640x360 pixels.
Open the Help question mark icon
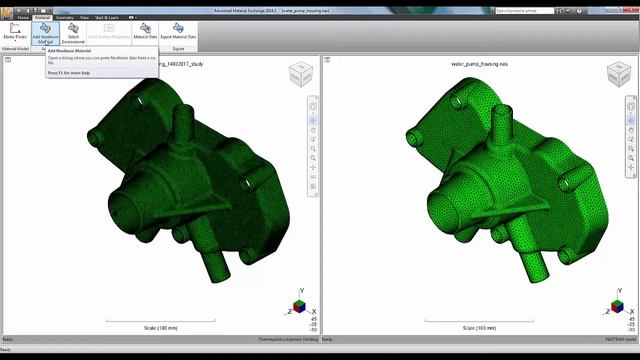click(x=579, y=11)
